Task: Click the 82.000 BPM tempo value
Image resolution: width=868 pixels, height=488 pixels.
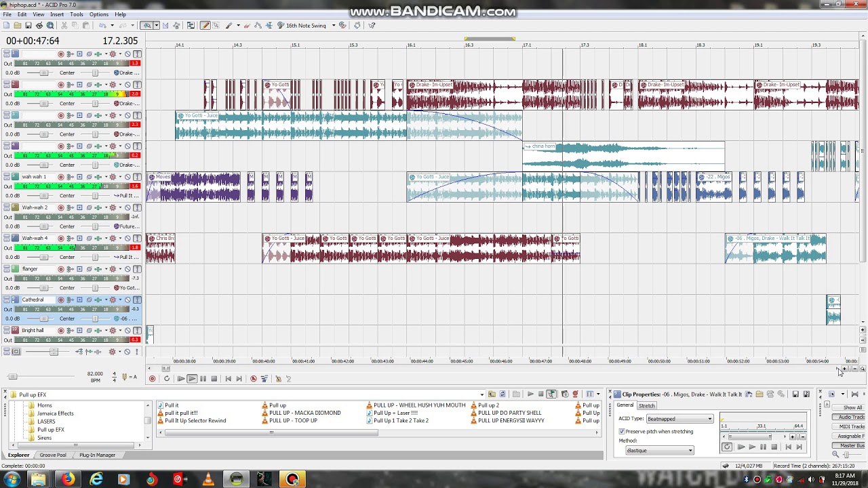Action: (x=95, y=373)
